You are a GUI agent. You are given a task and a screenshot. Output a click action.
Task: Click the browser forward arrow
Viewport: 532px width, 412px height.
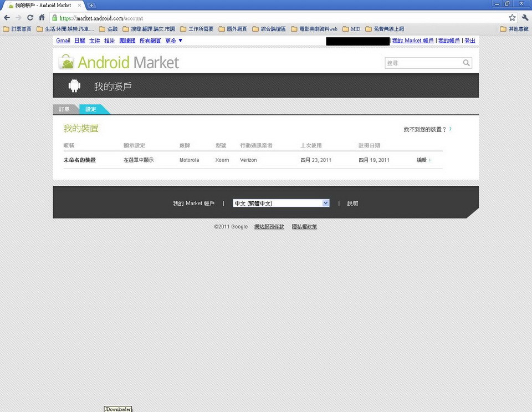(18, 18)
